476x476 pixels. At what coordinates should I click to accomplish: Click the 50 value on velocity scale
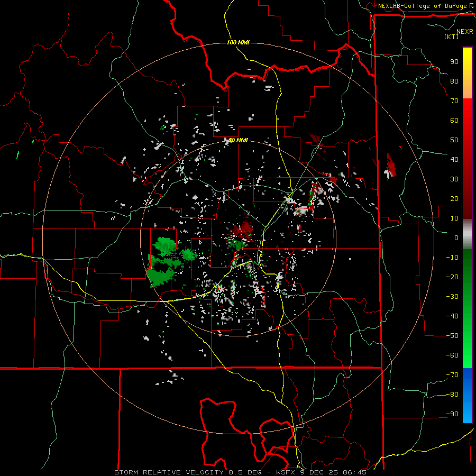point(454,140)
